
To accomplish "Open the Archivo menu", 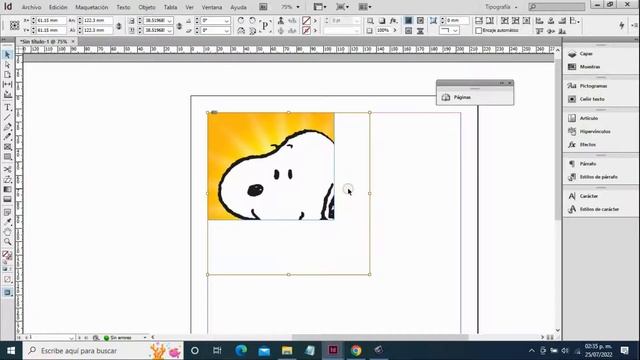I will coord(31,7).
